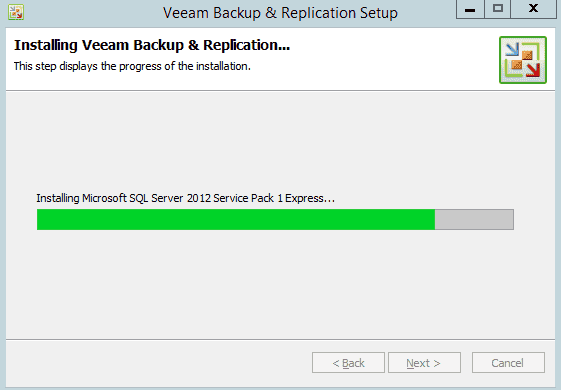Click the Cancel button
The width and height of the screenshot is (561, 390).
[508, 363]
